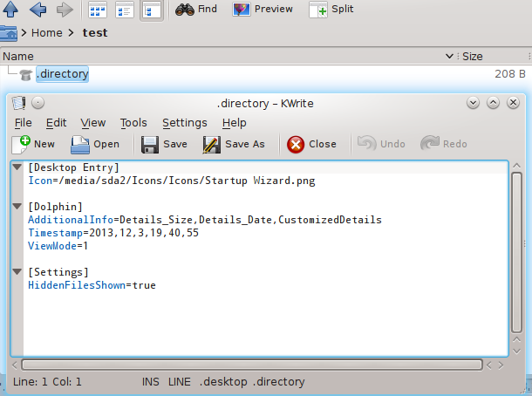The width and height of the screenshot is (532, 396).
Task: Toggle the on-all-desktops pin button
Action: [x=38, y=103]
